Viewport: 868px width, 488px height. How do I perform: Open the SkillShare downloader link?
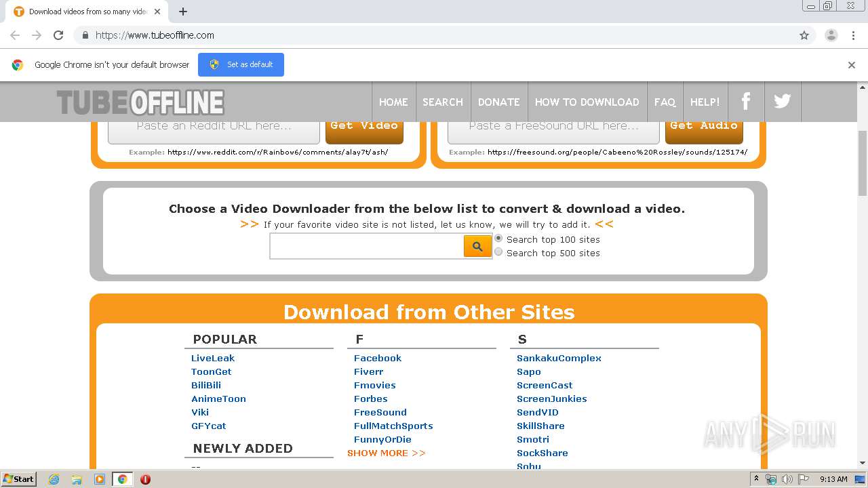click(x=540, y=426)
